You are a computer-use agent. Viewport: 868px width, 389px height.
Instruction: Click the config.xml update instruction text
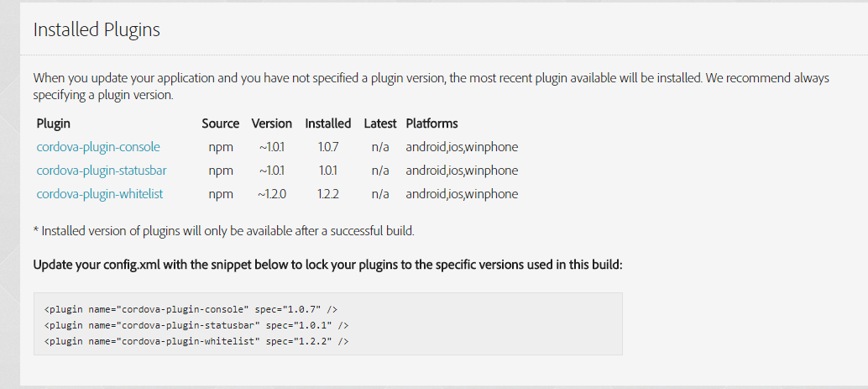pyautogui.click(x=327, y=265)
